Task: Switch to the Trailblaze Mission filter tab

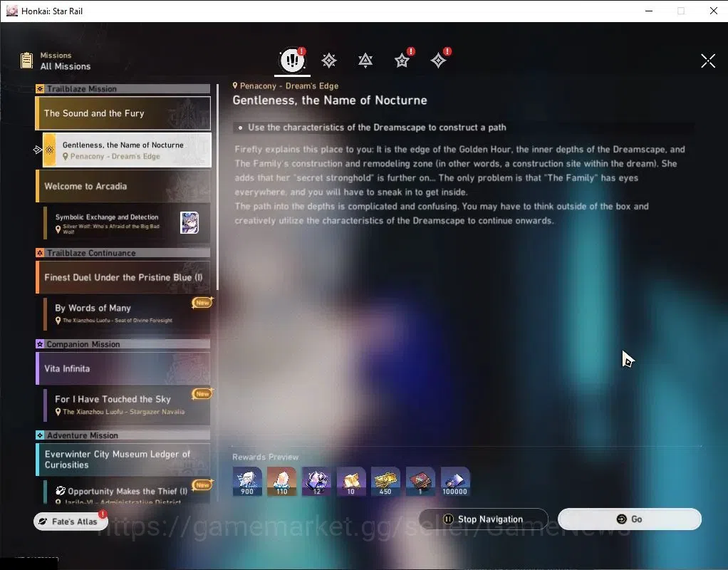Action: [329, 61]
